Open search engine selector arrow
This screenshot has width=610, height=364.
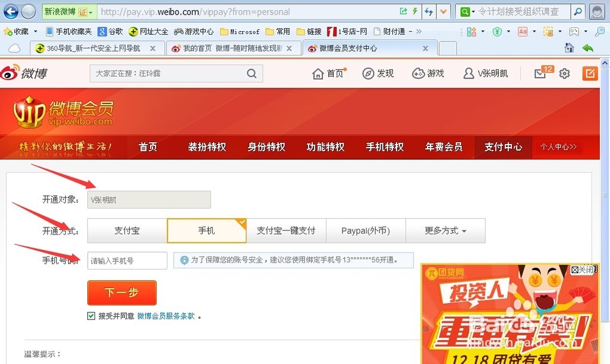[473, 12]
